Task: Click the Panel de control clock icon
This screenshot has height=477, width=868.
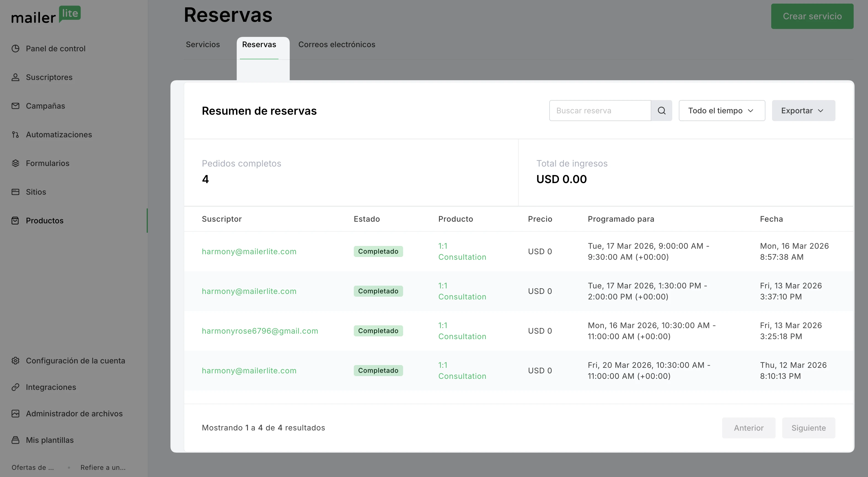Action: (x=15, y=49)
